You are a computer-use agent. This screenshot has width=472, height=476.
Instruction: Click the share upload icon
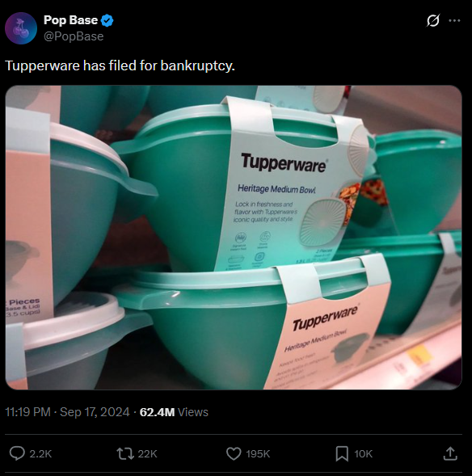450,453
